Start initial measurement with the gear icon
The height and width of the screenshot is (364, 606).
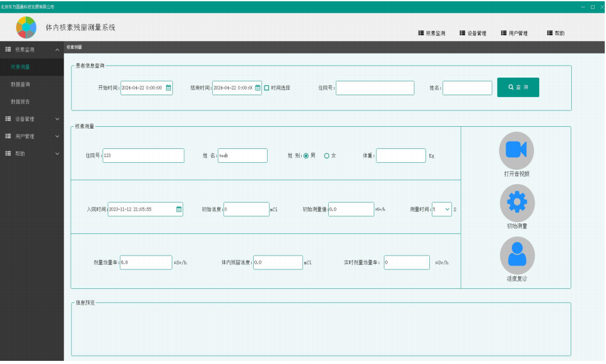click(x=517, y=203)
